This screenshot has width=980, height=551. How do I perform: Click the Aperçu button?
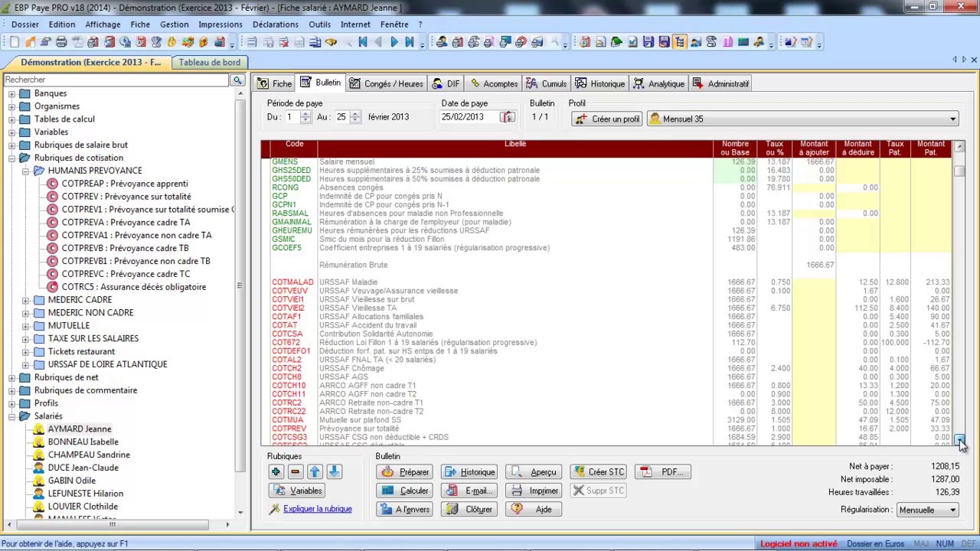pyautogui.click(x=534, y=472)
